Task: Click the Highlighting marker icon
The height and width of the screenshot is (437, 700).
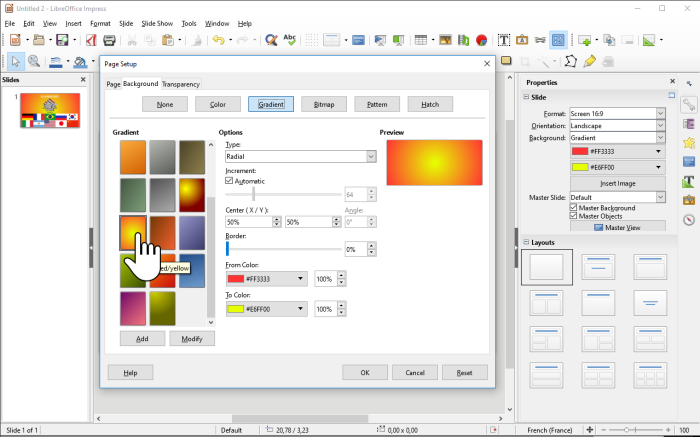Action: [589, 62]
